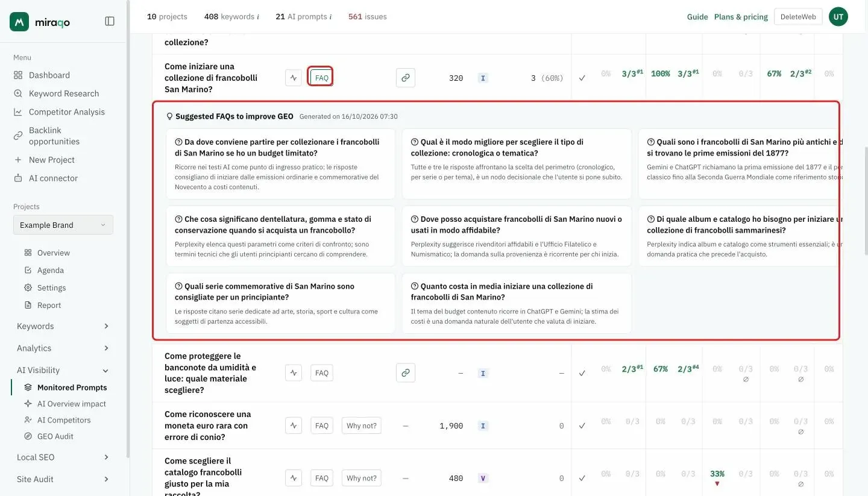Click the '561 issues' counter
The width and height of the screenshot is (868, 496).
coord(368,17)
